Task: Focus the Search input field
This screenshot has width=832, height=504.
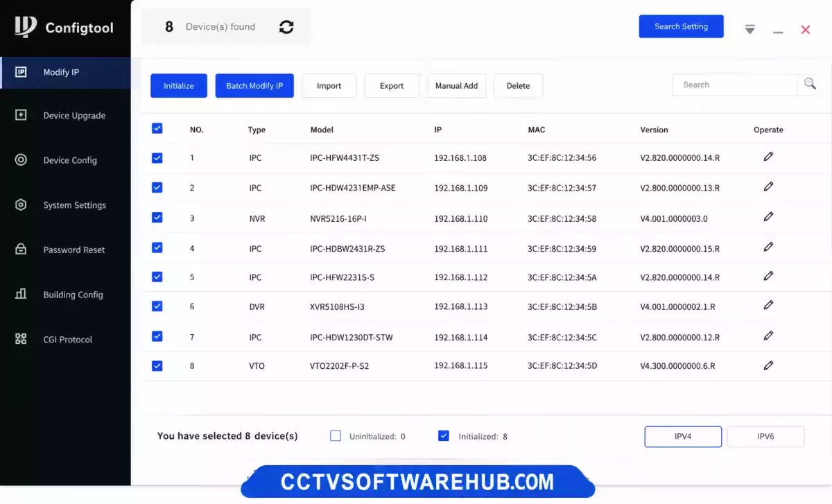Action: click(x=735, y=85)
